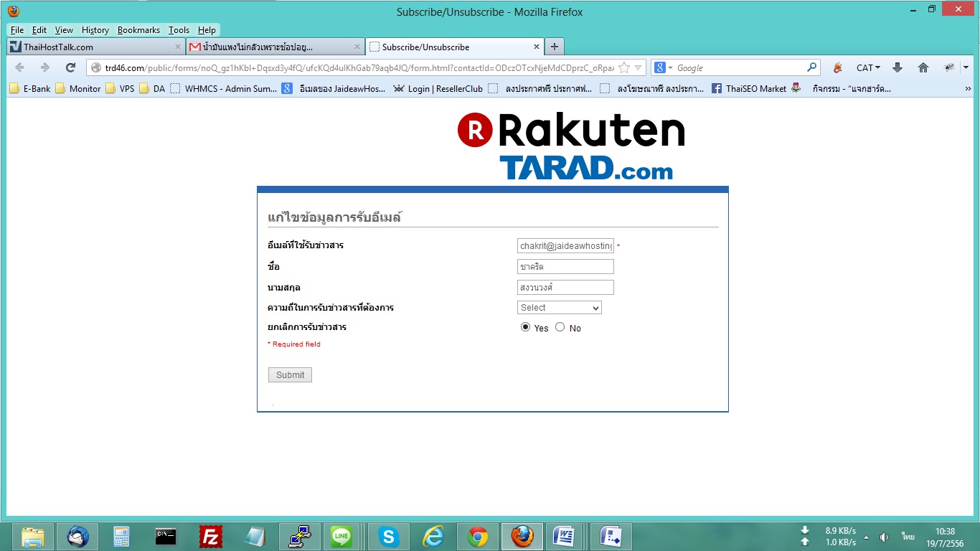980x551 pixels.
Task: Open the Tools menu
Action: (x=179, y=30)
